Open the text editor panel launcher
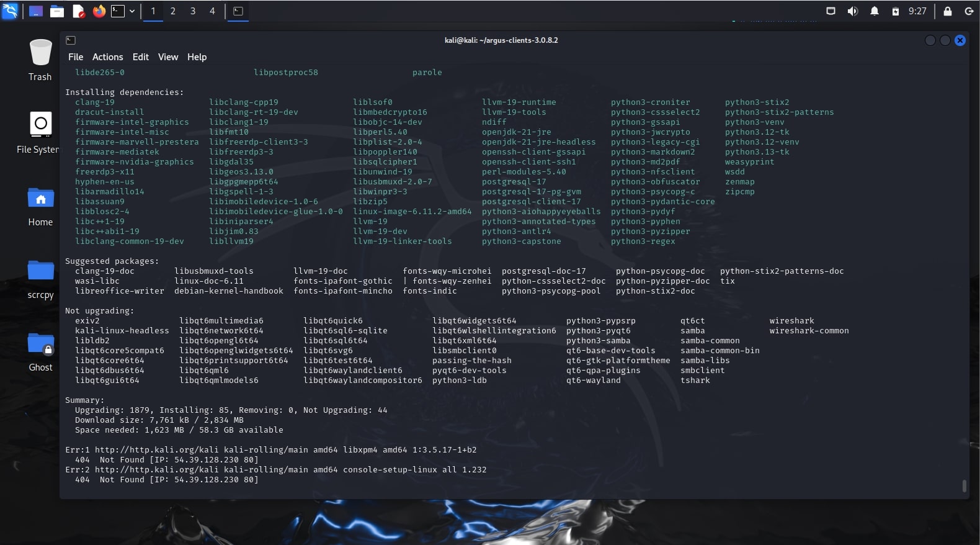Viewport: 980px width, 545px height. coord(79,11)
